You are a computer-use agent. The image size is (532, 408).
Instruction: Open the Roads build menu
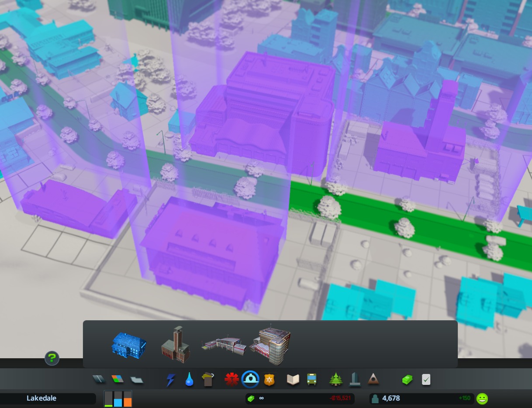(x=99, y=379)
